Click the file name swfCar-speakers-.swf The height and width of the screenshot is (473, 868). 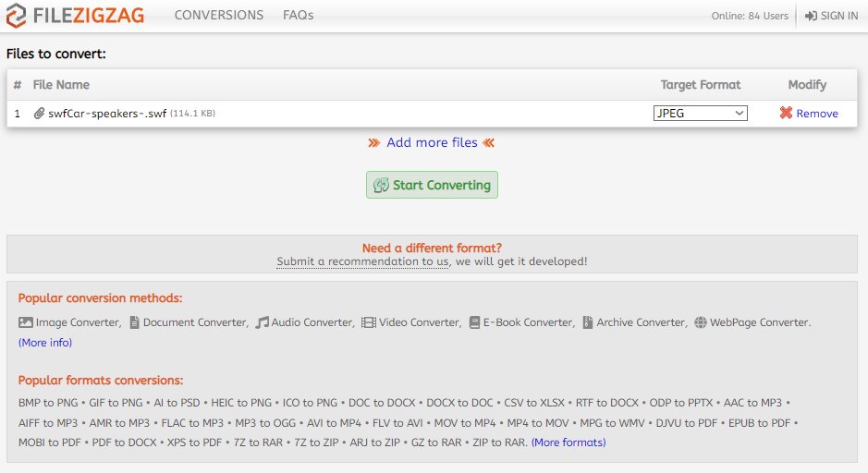click(x=107, y=114)
